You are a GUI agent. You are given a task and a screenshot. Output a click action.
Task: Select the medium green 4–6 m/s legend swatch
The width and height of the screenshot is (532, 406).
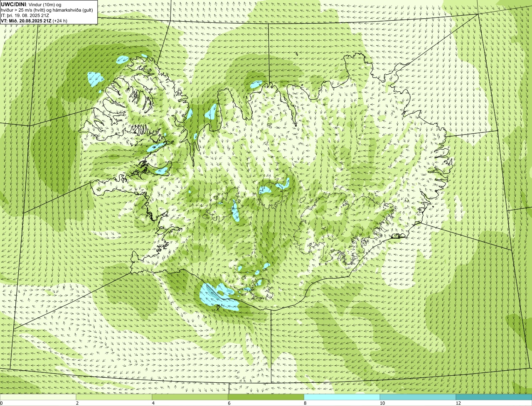(190, 397)
